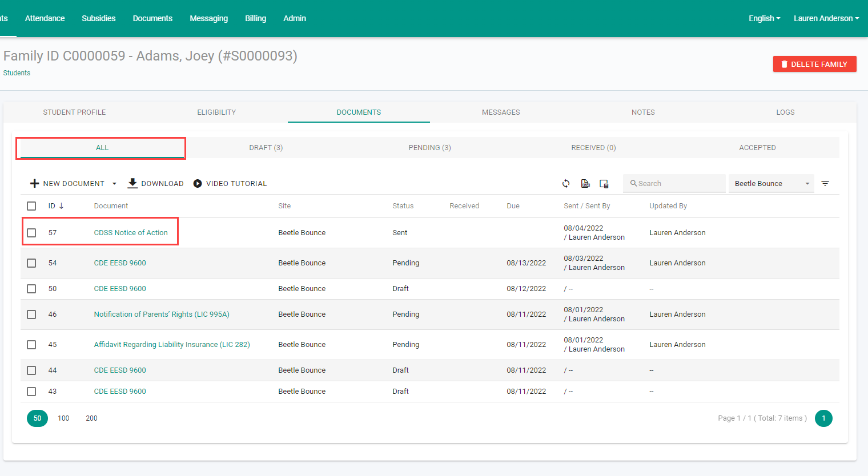Screen dimensions: 868x476
Task: Select the Received (0) tab
Action: [594, 148]
